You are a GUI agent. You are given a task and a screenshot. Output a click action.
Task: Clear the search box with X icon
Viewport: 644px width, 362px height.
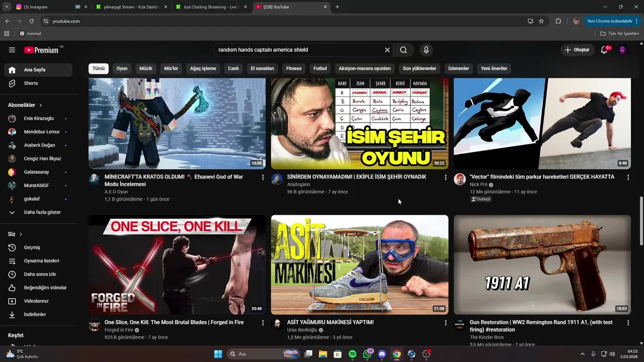(x=387, y=50)
